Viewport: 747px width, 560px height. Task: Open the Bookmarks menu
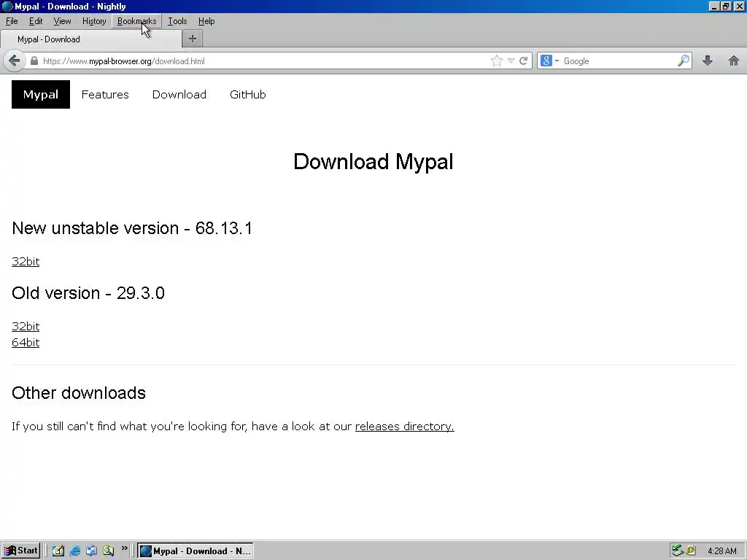tap(136, 21)
